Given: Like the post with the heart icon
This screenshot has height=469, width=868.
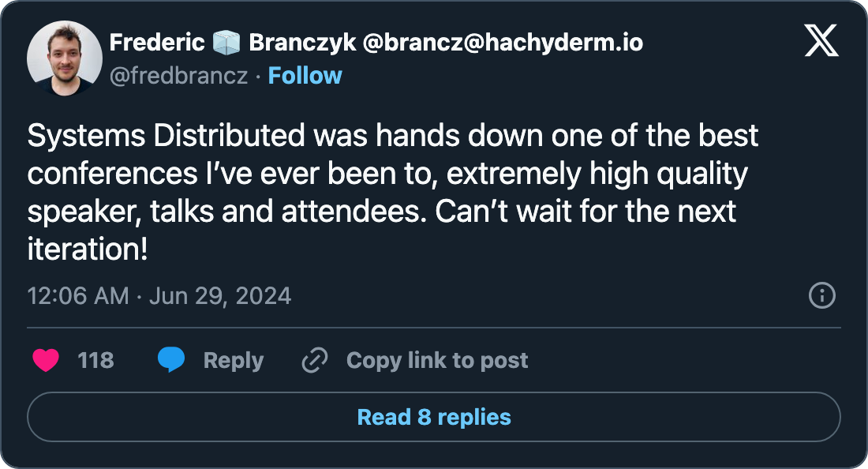Looking at the screenshot, I should click(46, 361).
